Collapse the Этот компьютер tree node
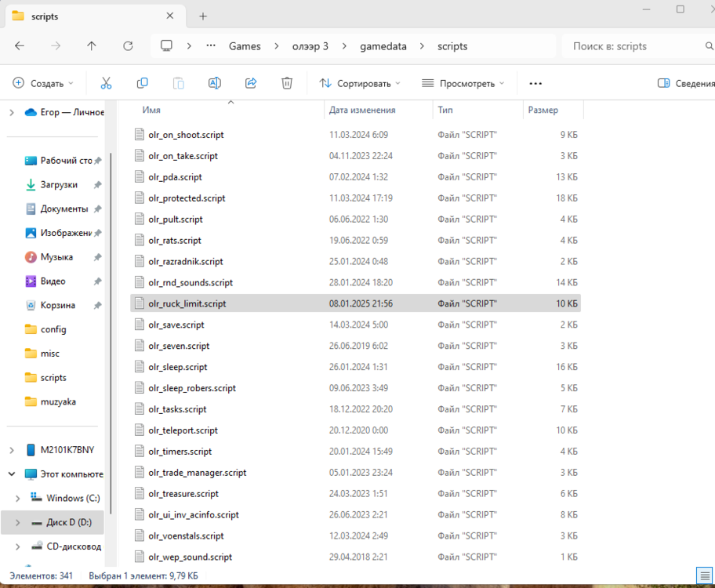Screen dimensions: 715x588 (x=11, y=474)
